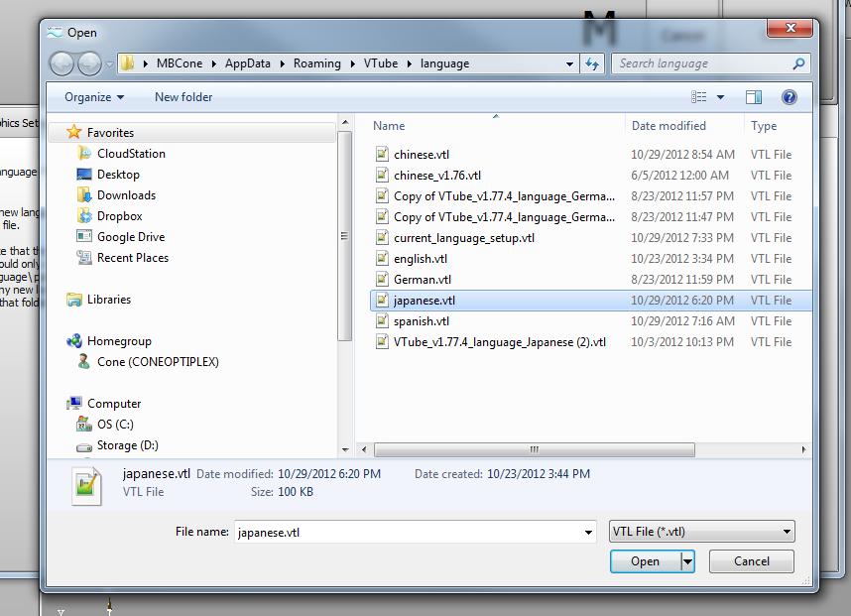This screenshot has height=616, width=851.
Task: Click the change view icon
Action: 699,97
